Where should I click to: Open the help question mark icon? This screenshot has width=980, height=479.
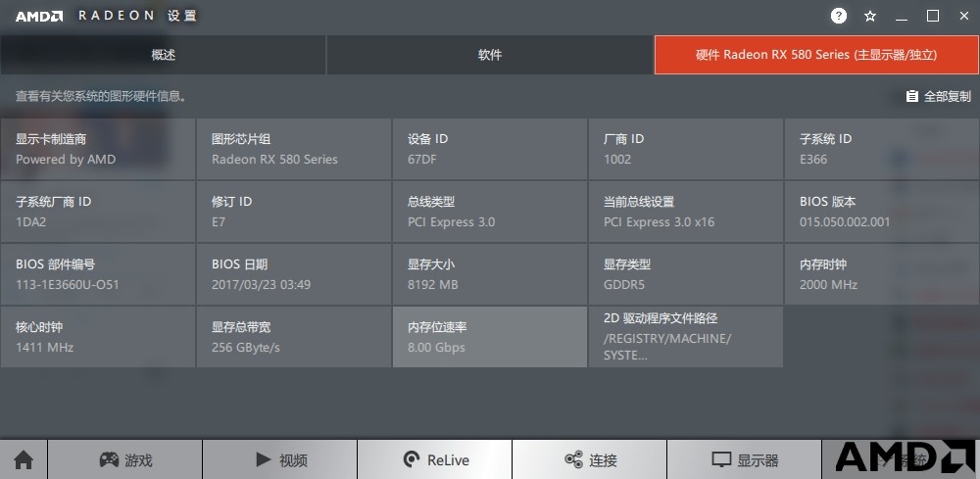click(838, 17)
